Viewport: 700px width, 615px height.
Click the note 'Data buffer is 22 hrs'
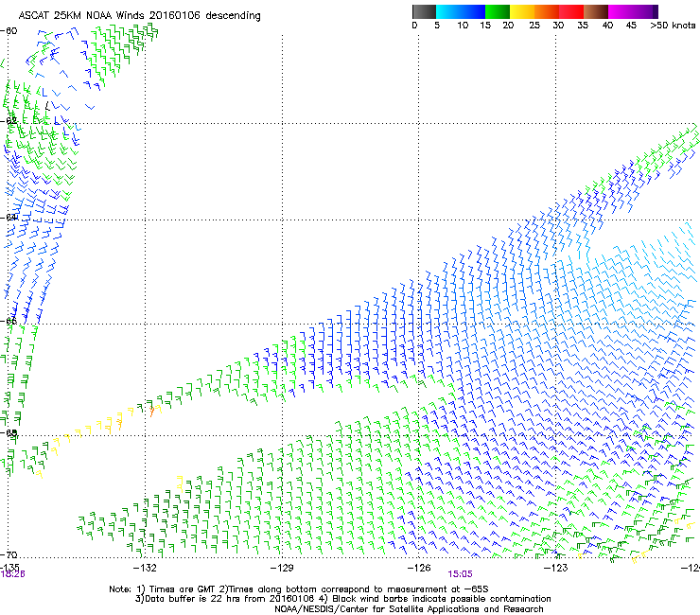tap(192, 599)
